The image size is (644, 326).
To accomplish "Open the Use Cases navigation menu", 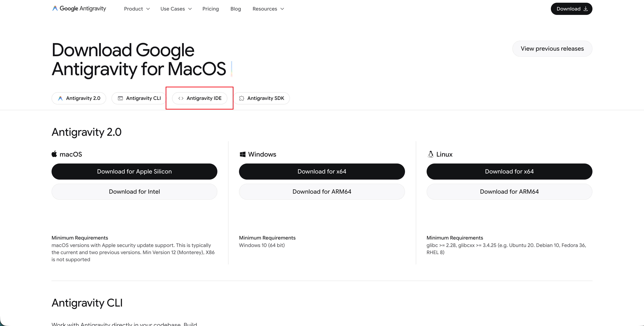I will point(176,9).
